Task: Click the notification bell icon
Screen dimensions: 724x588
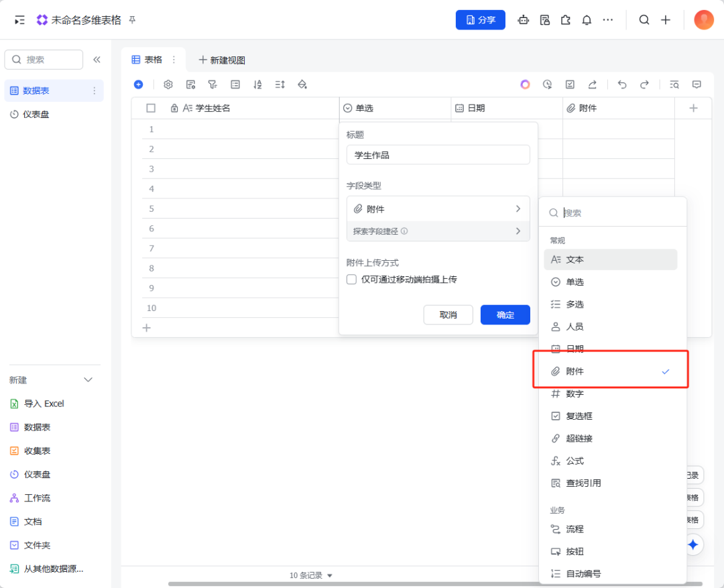Action: (x=587, y=20)
